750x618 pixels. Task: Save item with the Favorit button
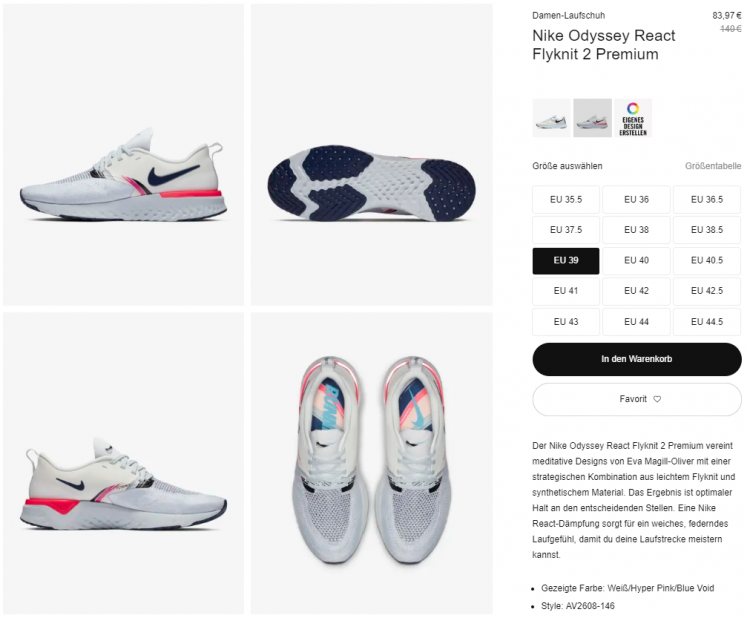[637, 399]
